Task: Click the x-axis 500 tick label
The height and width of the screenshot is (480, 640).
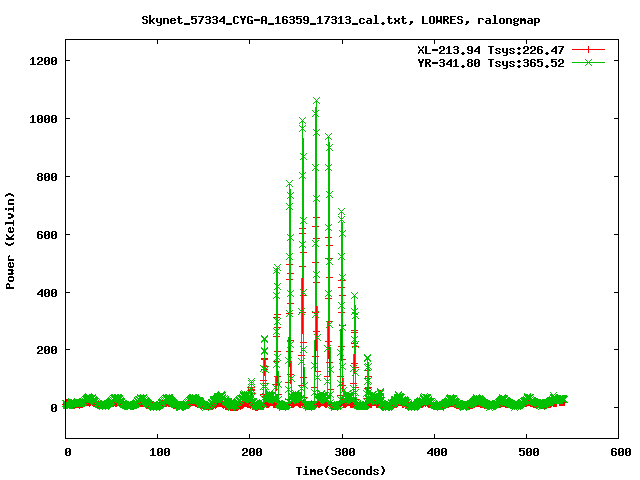Action: pos(529,452)
